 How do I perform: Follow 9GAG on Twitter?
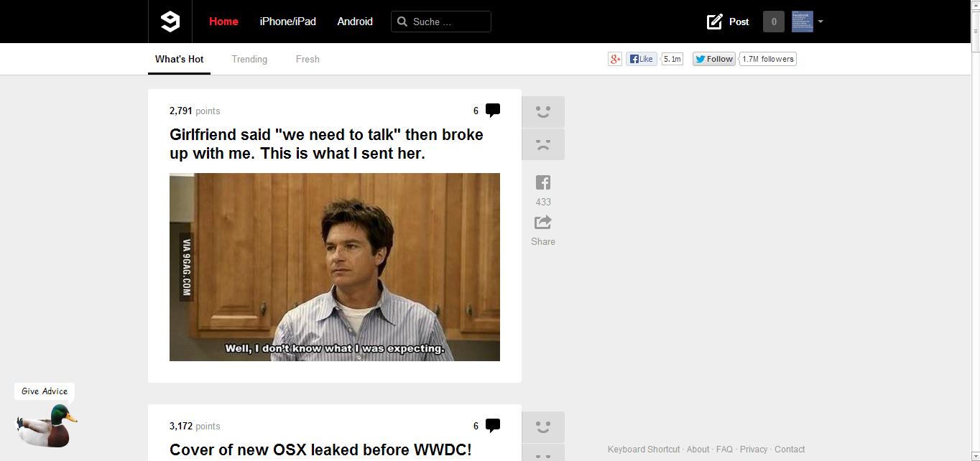pyautogui.click(x=713, y=59)
